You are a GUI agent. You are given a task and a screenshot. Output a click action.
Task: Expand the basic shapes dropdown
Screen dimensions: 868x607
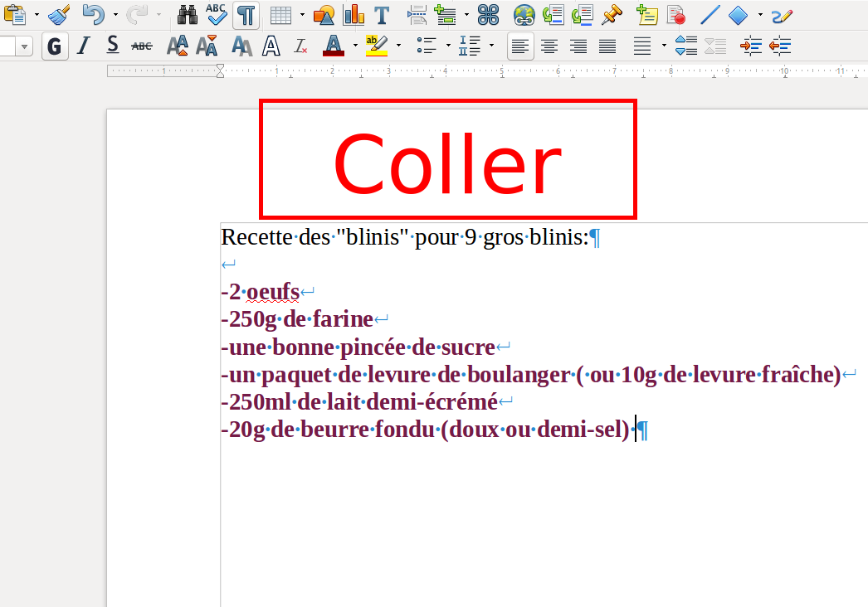pos(759,14)
